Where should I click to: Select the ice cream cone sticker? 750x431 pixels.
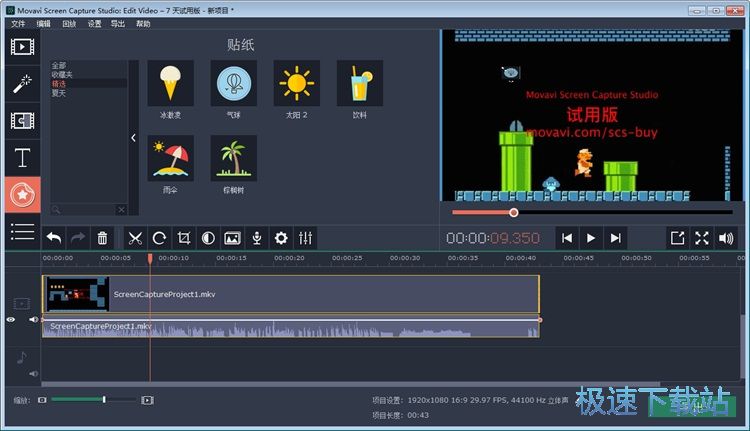[171, 83]
